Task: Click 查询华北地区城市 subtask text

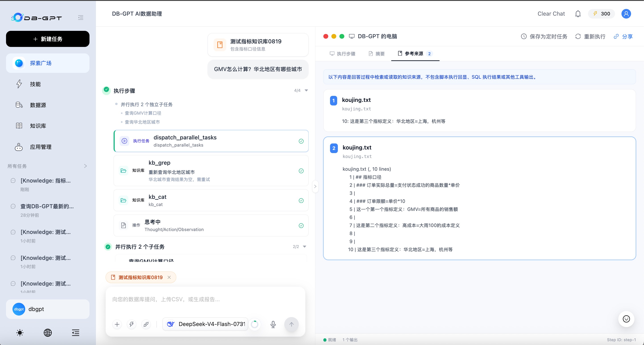Action: tap(142, 122)
